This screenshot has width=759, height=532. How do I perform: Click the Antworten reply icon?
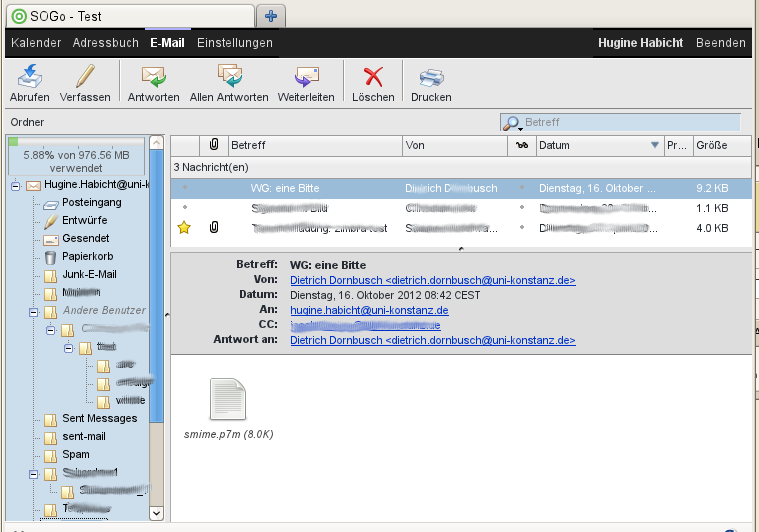[x=153, y=77]
